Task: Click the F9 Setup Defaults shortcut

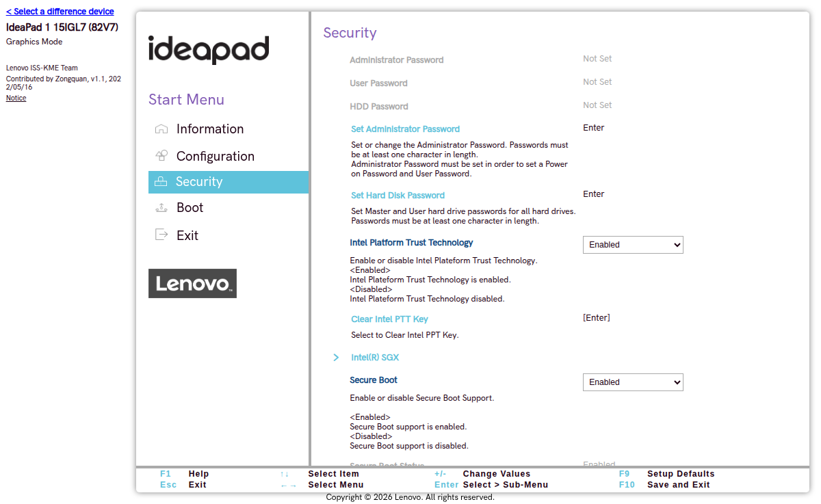Action: 667,474
